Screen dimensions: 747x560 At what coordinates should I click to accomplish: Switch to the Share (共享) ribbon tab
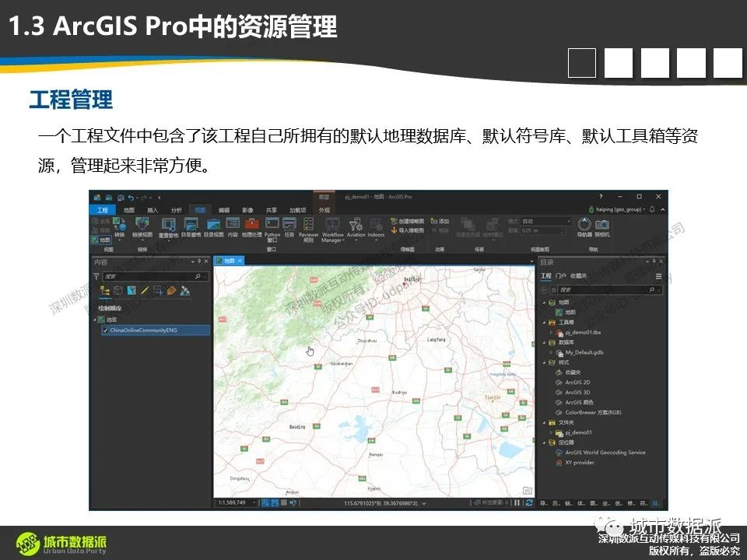pyautogui.click(x=272, y=210)
